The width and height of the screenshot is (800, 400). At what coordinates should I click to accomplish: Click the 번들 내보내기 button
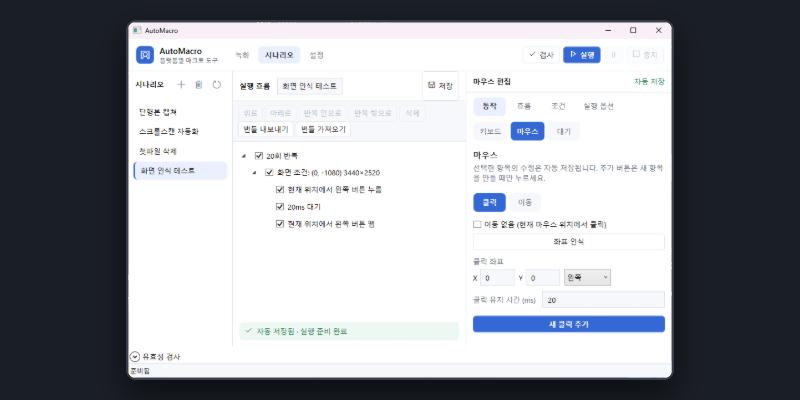(266, 129)
